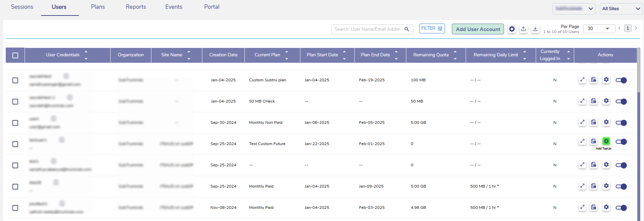Click the magnifier icon in the search box
644x221 pixels.
[x=407, y=29]
